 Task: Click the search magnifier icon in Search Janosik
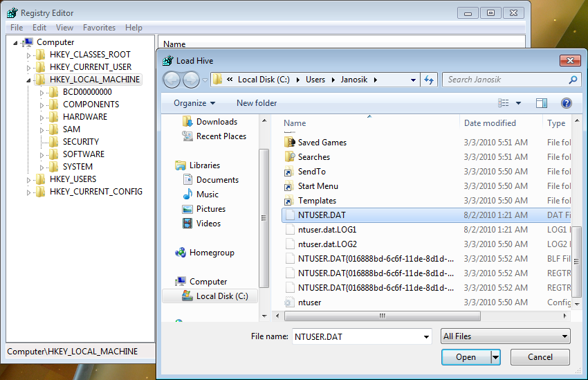tap(573, 80)
